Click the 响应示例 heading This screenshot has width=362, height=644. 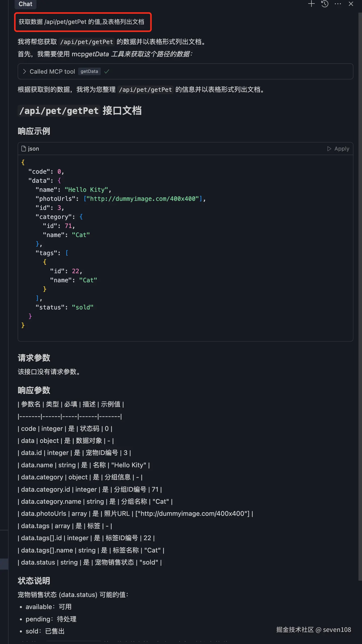(34, 131)
